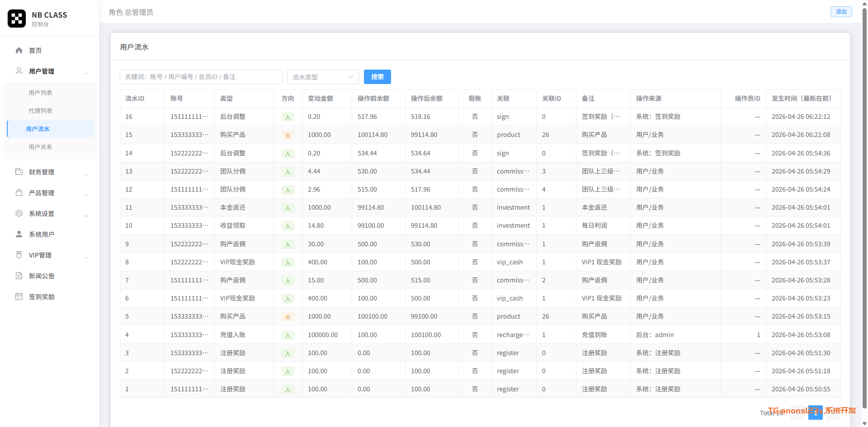Collapse the 用户管理 menu chevron
Screen dimensions: 868x427
[x=86, y=74]
